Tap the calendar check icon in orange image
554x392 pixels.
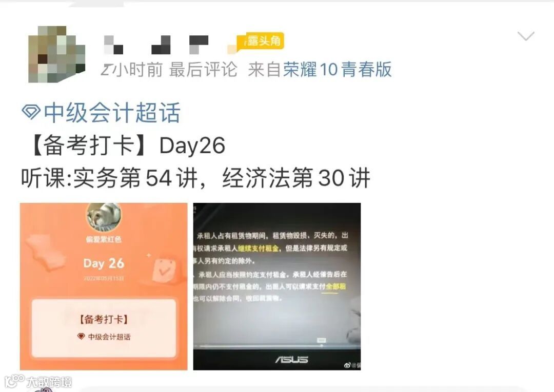pyautogui.click(x=164, y=271)
